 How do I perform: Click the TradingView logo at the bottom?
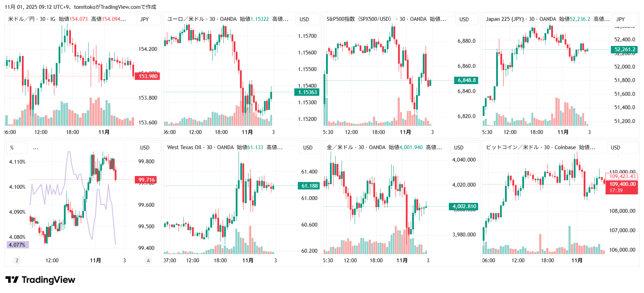[x=40, y=280]
